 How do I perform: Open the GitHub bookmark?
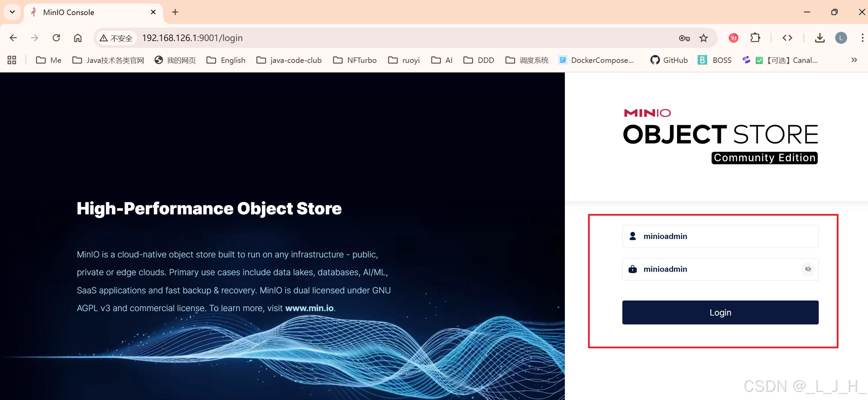tap(669, 60)
